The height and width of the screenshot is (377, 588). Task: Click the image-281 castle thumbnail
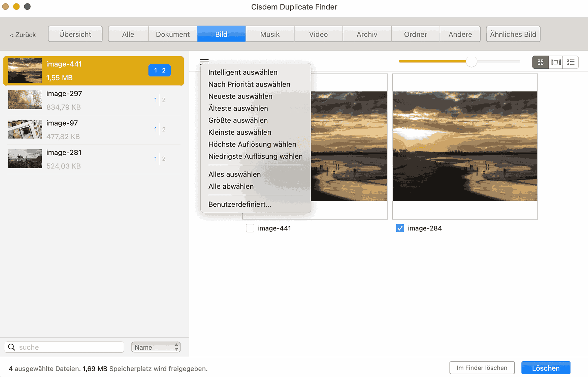click(x=25, y=159)
